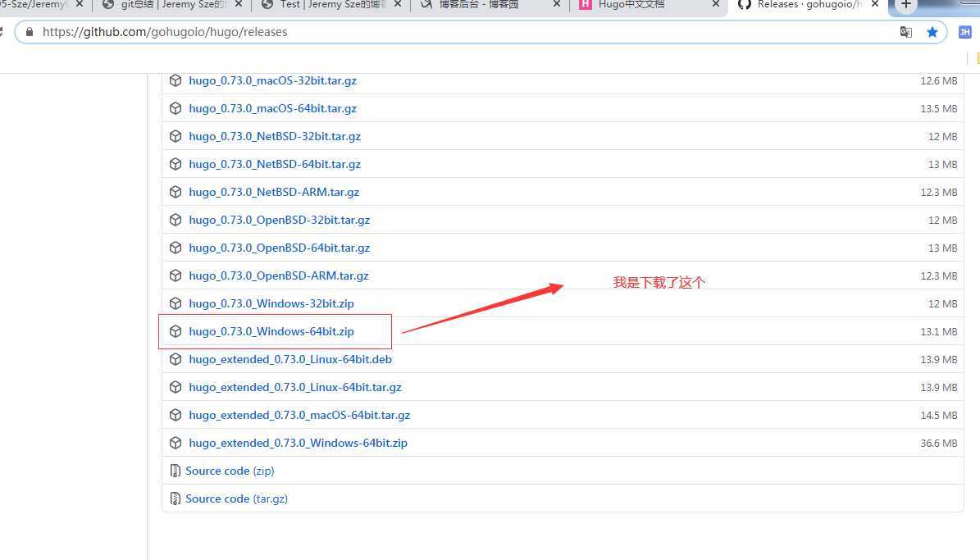Download hugo_0.73.0_OpenBSD-64bit.tar.gz
980x560 pixels.
280,248
